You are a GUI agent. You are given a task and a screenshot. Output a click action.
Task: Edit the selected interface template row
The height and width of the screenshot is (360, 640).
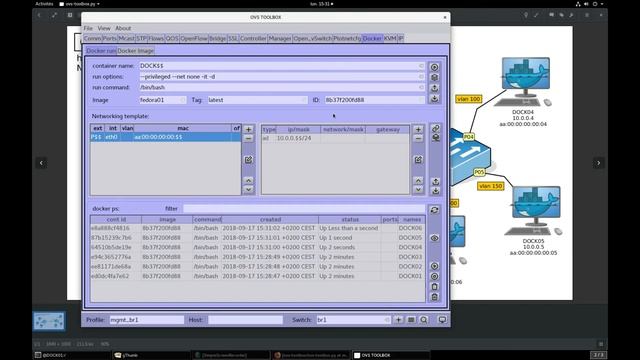(248, 160)
